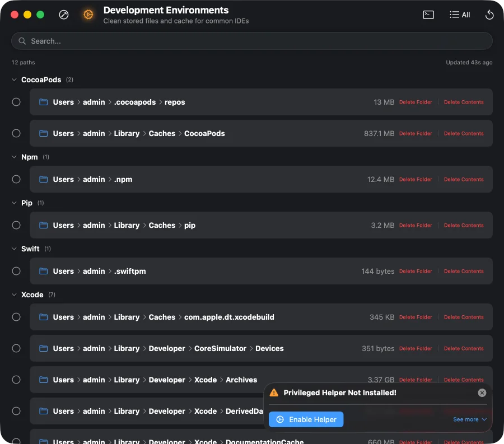Click the '837.1 MB' size value
This screenshot has width=504, height=444.
pos(379,133)
